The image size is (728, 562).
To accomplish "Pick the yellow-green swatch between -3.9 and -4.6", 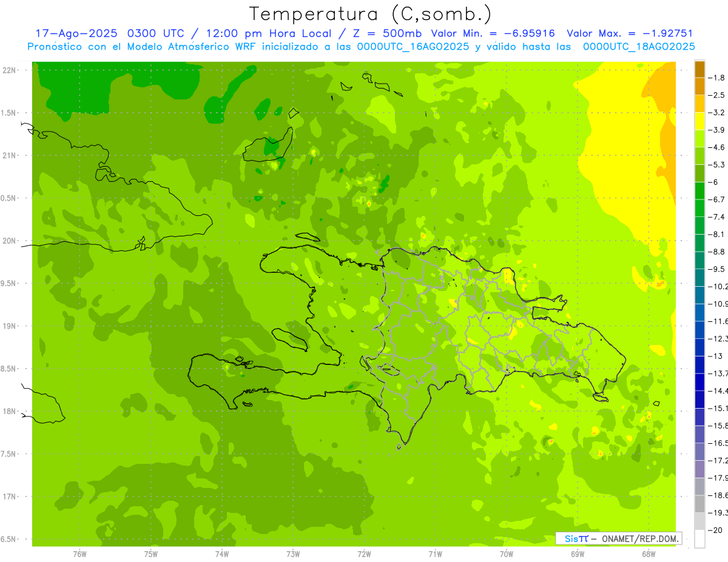I will pos(699,138).
